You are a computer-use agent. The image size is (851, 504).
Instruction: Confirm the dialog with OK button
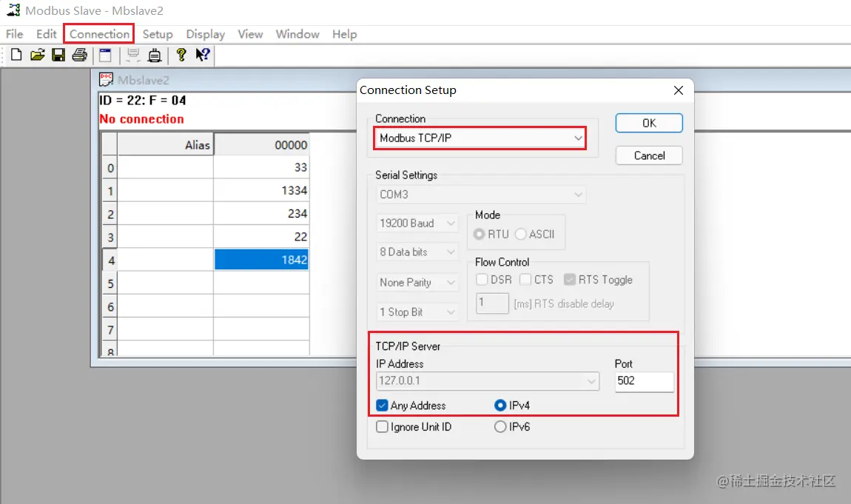coord(649,123)
